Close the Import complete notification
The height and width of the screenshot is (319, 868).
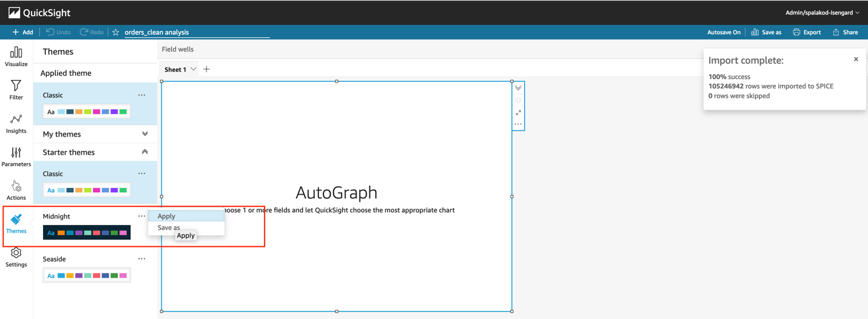[856, 59]
